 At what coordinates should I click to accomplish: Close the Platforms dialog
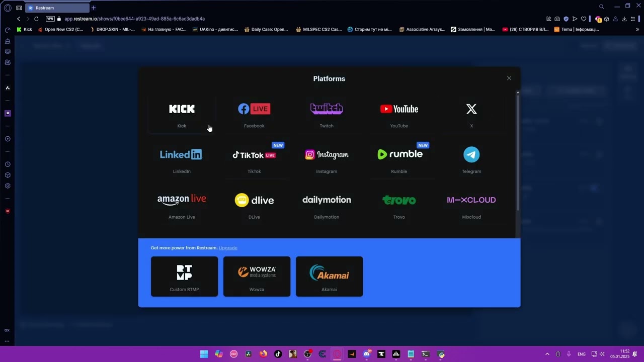[509, 78]
